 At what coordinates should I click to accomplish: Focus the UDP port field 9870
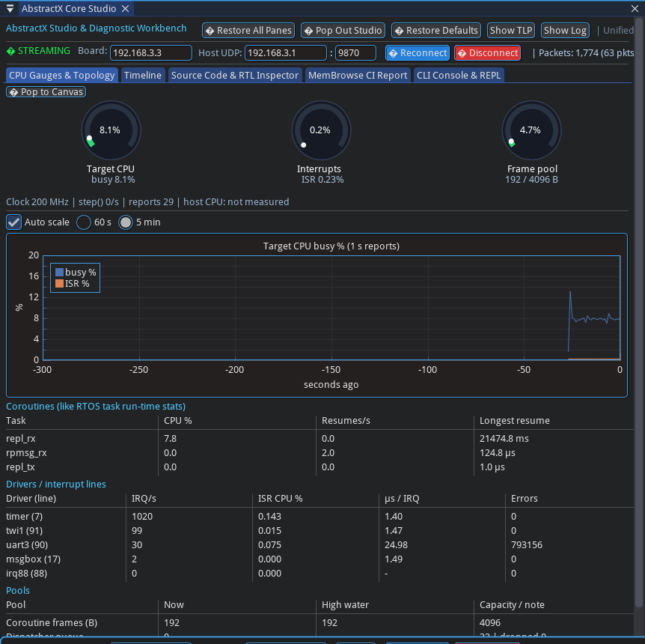click(x=355, y=53)
